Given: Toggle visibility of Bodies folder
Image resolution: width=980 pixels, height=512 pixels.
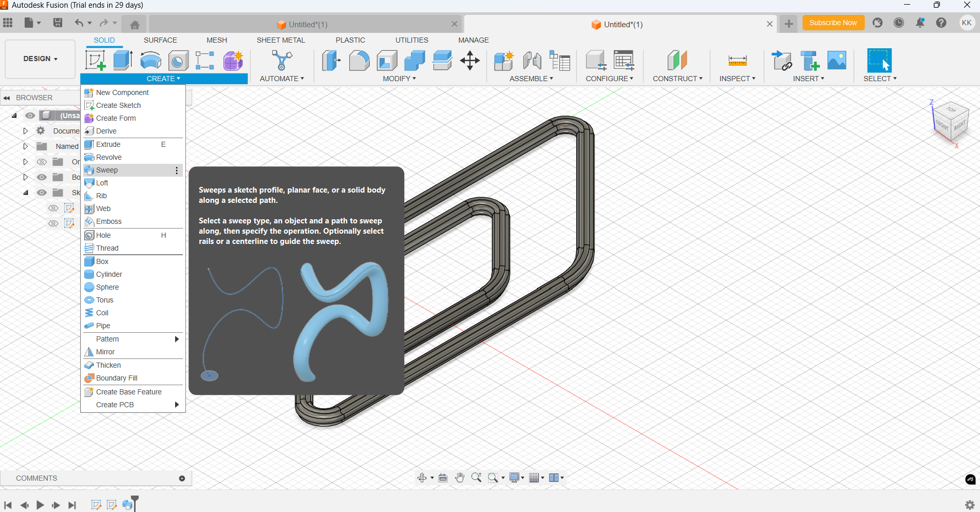Looking at the screenshot, I should 42,177.
